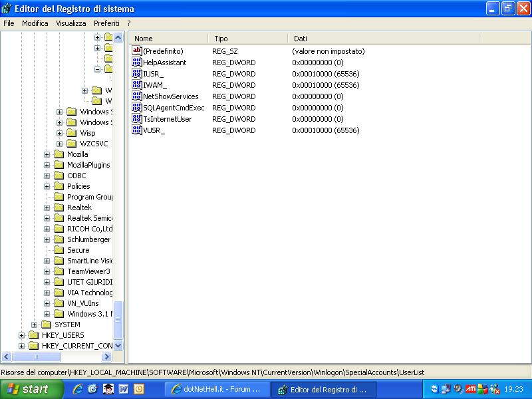Expand the HKEY_USERS hive

(22, 336)
